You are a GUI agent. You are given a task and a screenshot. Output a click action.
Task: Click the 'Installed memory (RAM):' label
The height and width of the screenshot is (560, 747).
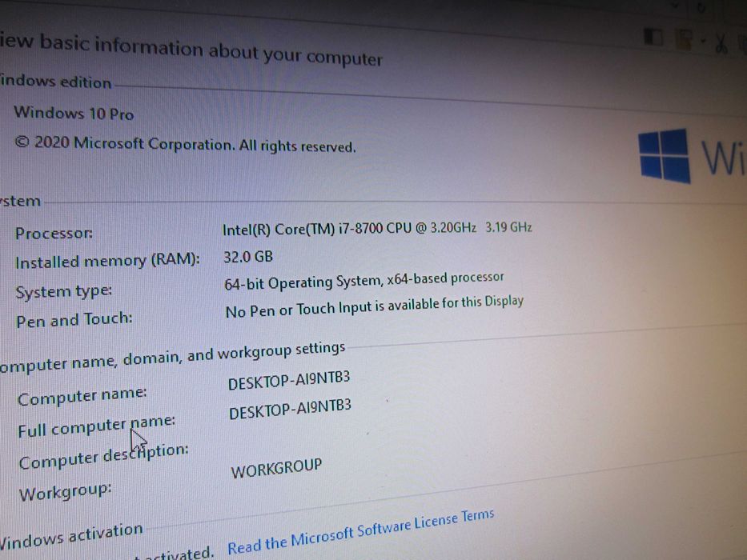point(107,262)
